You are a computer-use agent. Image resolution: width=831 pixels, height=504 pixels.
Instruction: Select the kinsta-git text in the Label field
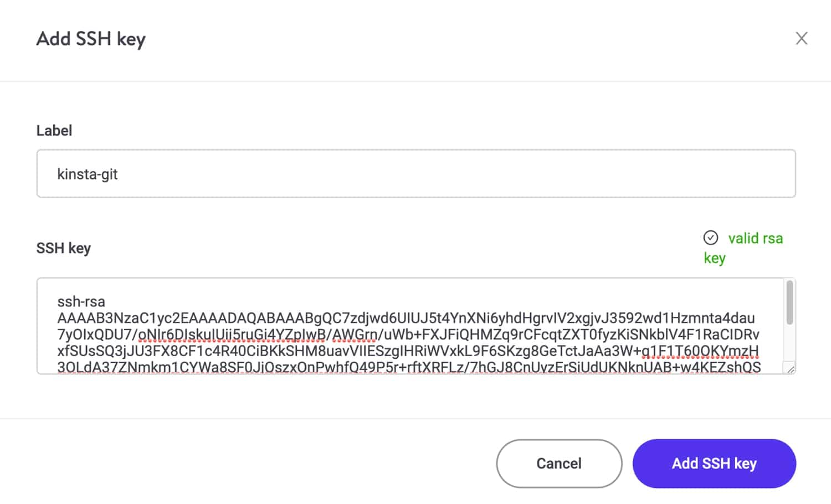click(88, 173)
